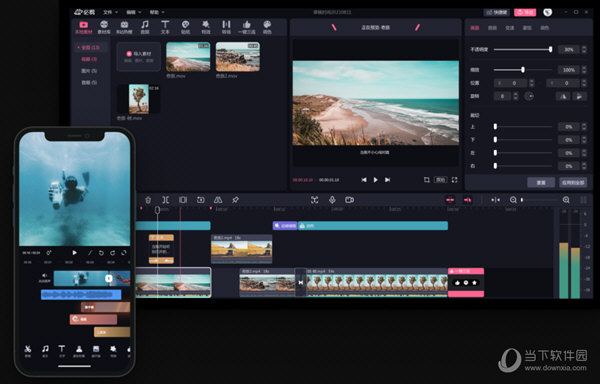Viewport: 600px width, 384px height.
Task: Toggle the first pink magnet snap button
Action: (450, 200)
